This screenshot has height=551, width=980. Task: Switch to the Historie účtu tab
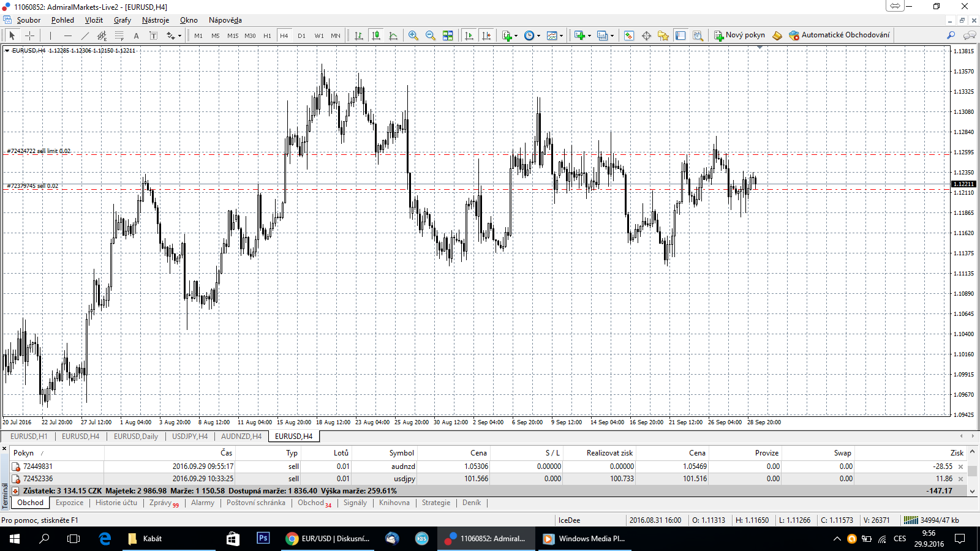coord(116,503)
